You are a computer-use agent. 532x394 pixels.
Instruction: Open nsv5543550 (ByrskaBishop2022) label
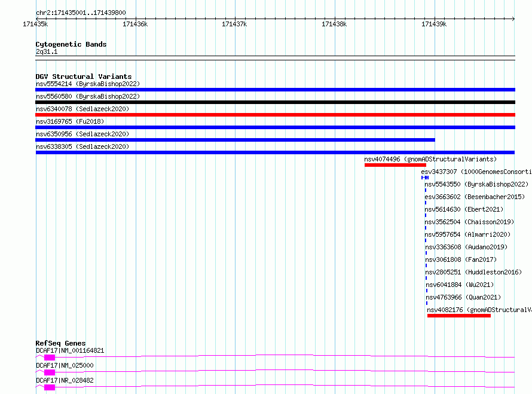(476, 184)
